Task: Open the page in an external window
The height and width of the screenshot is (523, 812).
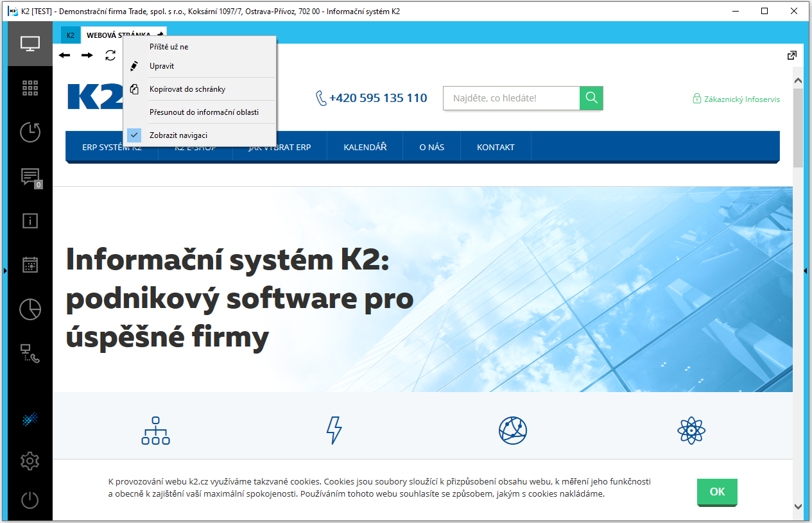Action: tap(791, 55)
